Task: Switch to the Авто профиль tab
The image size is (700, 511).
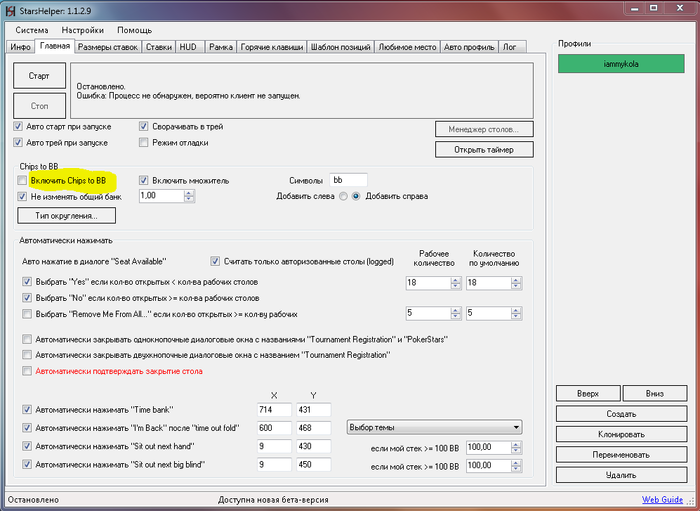Action: coord(469,47)
